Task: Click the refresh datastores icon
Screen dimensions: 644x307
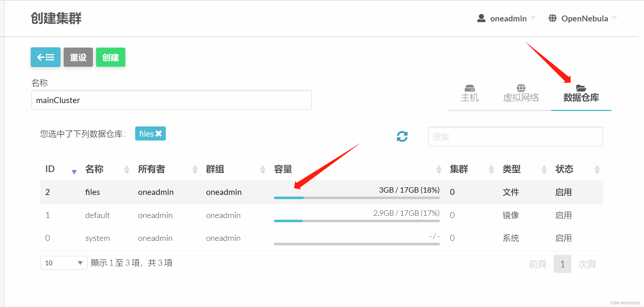Action: (x=402, y=136)
